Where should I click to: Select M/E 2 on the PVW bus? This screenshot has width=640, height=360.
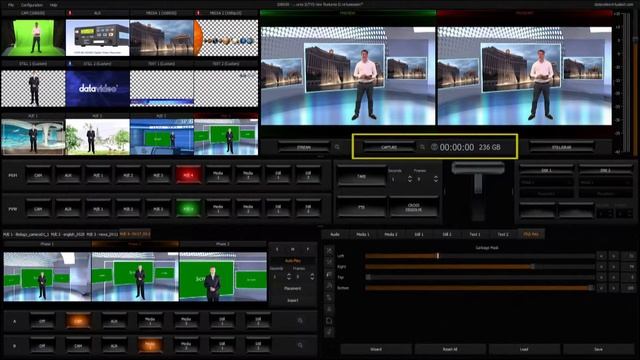pyautogui.click(x=128, y=208)
